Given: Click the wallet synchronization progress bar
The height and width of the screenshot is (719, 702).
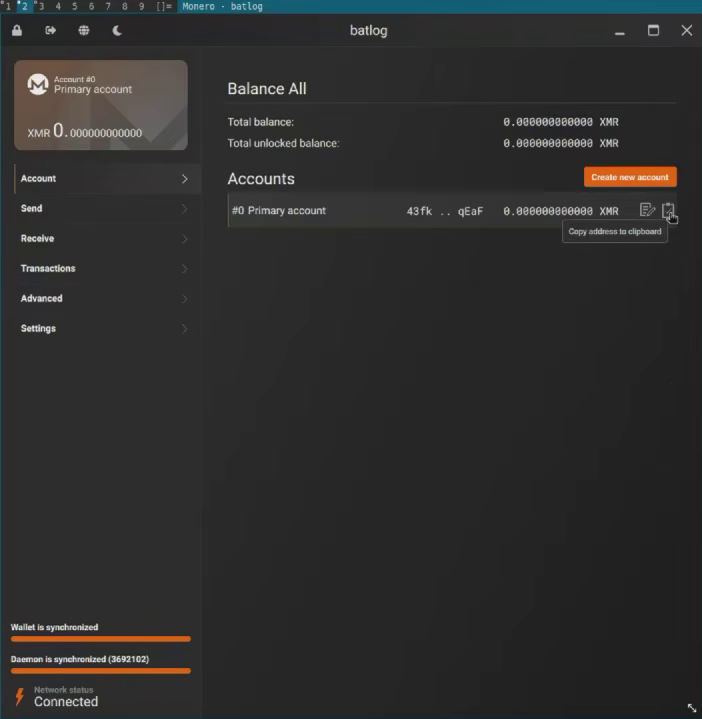Looking at the screenshot, I should (101, 639).
